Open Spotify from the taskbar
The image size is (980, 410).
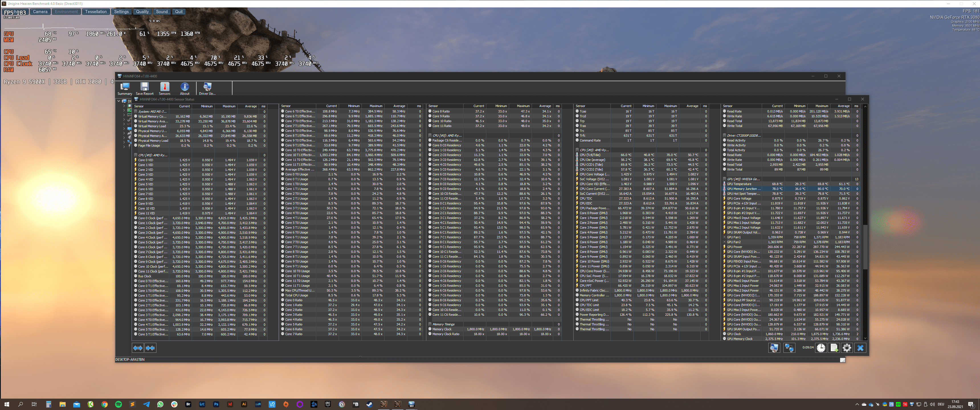[x=118, y=404]
